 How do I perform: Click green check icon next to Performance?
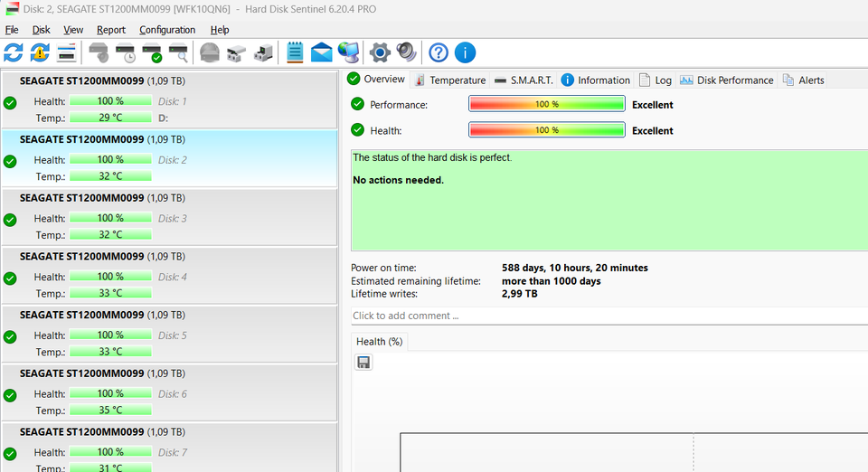(358, 104)
